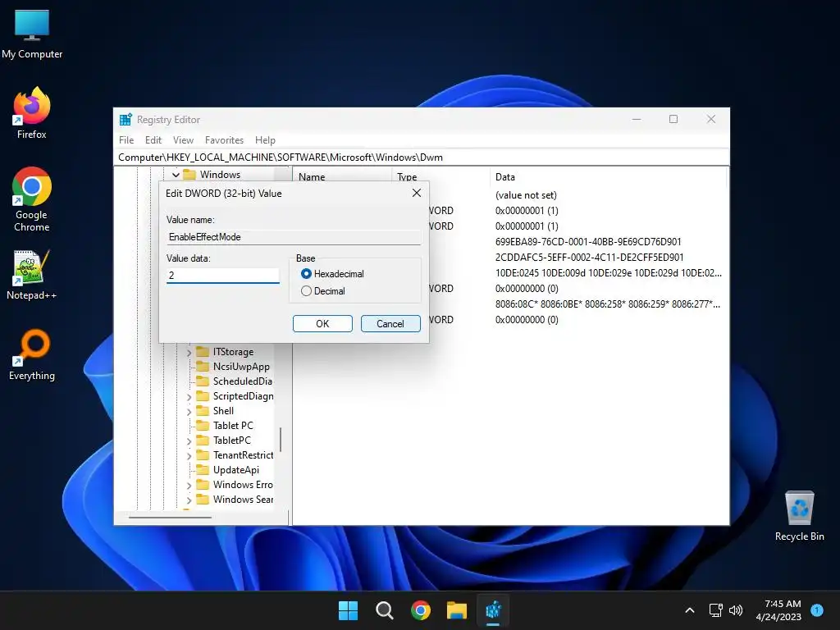
Task: Expand the ITStorage tree node
Action: (x=189, y=353)
